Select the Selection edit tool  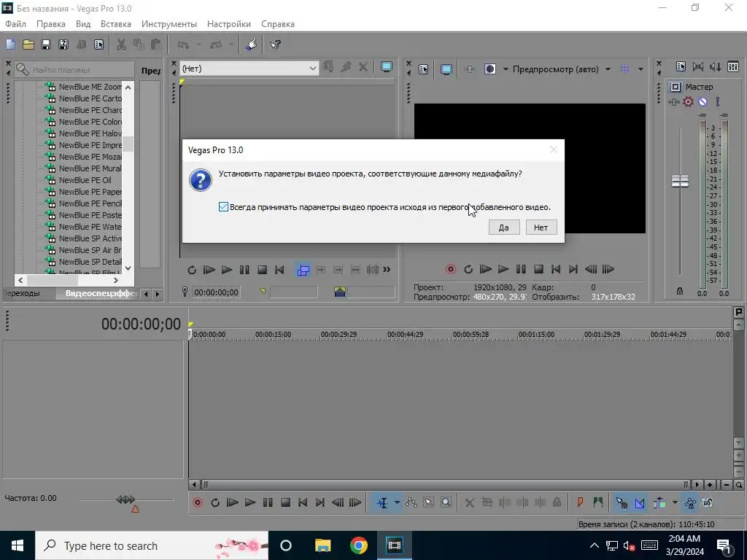point(428,502)
